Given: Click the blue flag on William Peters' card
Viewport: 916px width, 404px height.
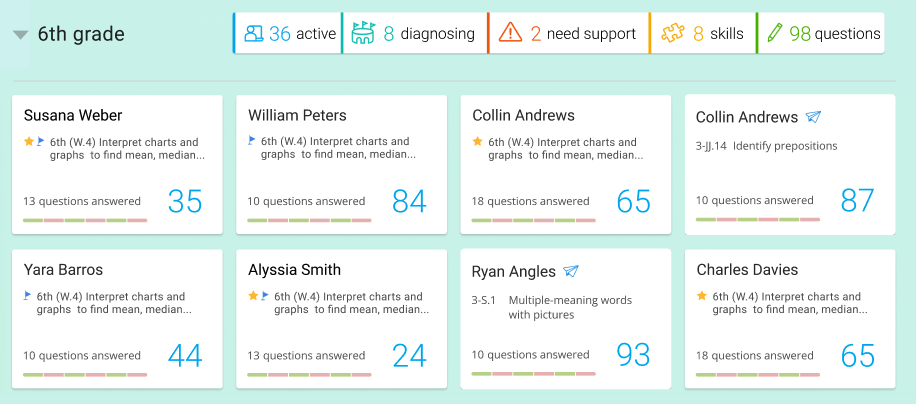Looking at the screenshot, I should coord(252,142).
